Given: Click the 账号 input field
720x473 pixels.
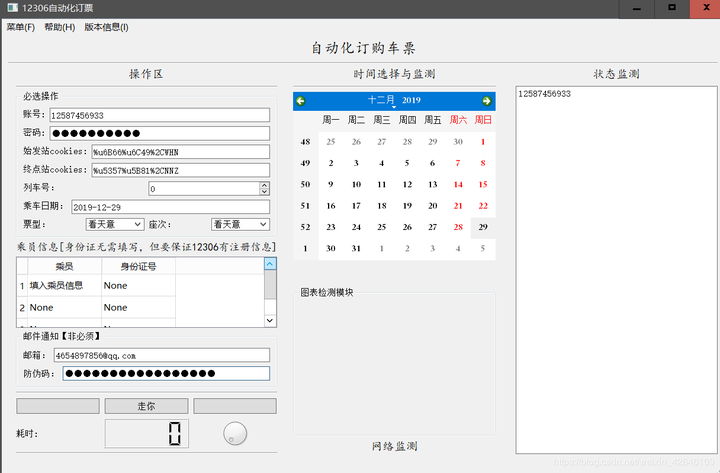Looking at the screenshot, I should [x=159, y=115].
